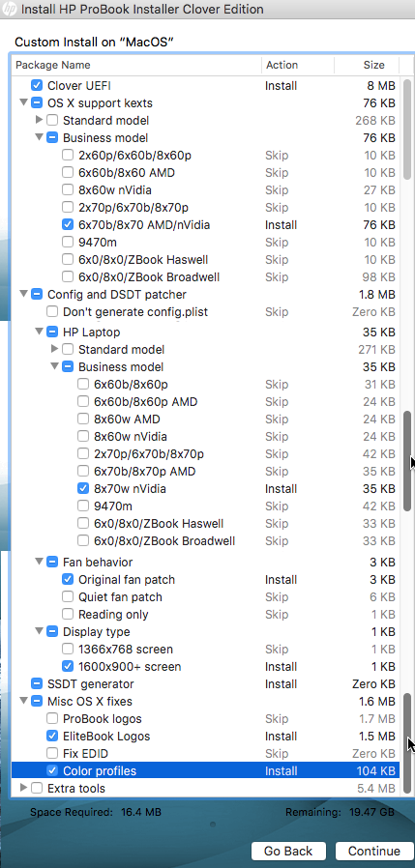Screen dimensions: 415x868
Task: Select the 1366x768 screen checkbox
Action: (x=68, y=650)
